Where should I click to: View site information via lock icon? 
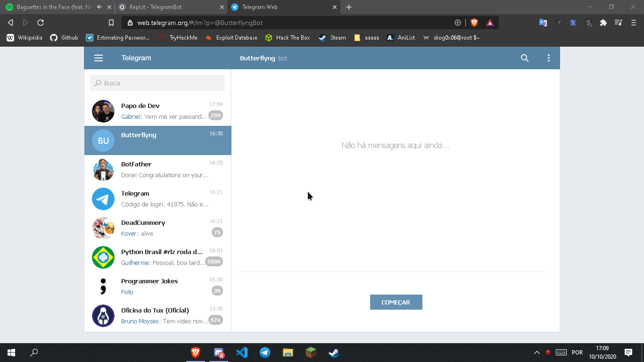click(x=130, y=23)
